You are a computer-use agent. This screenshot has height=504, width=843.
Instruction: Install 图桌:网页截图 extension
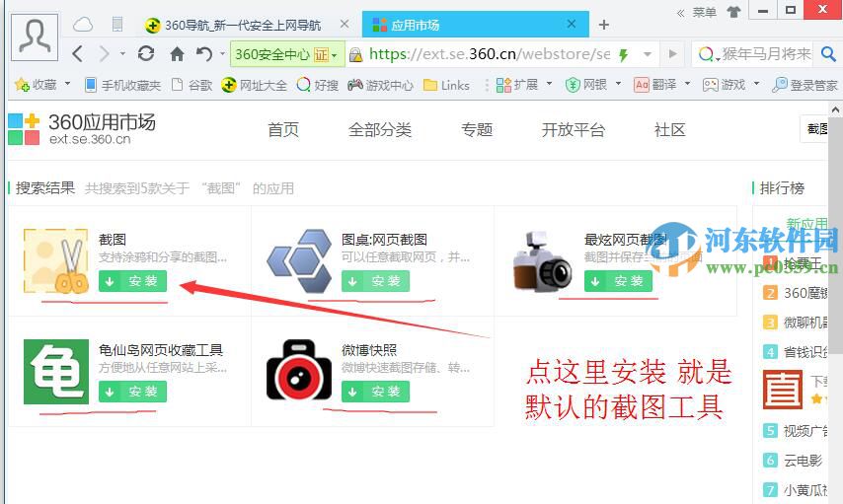(x=375, y=281)
